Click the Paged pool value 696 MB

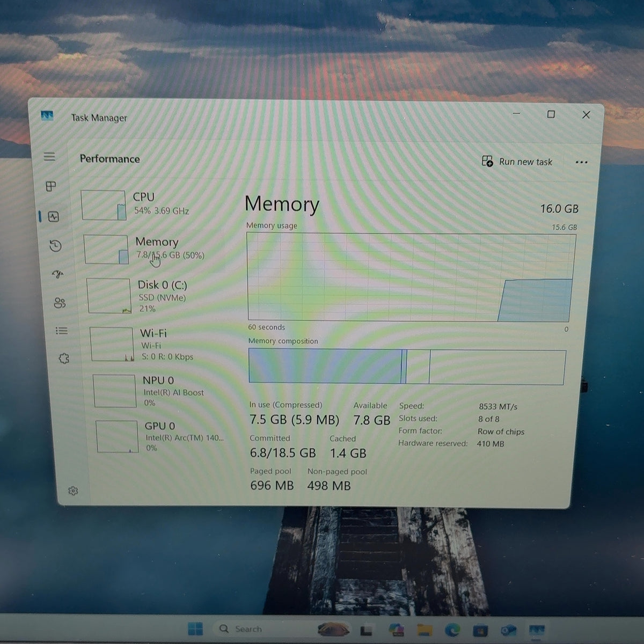[272, 485]
